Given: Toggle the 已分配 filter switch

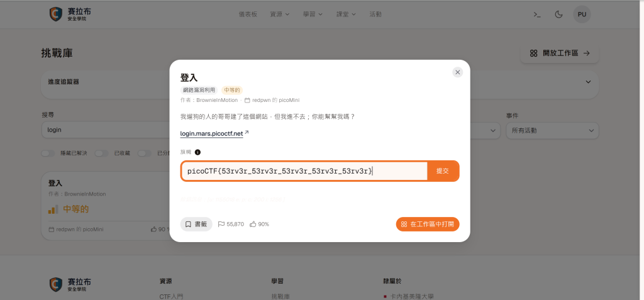Looking at the screenshot, I should point(145,153).
